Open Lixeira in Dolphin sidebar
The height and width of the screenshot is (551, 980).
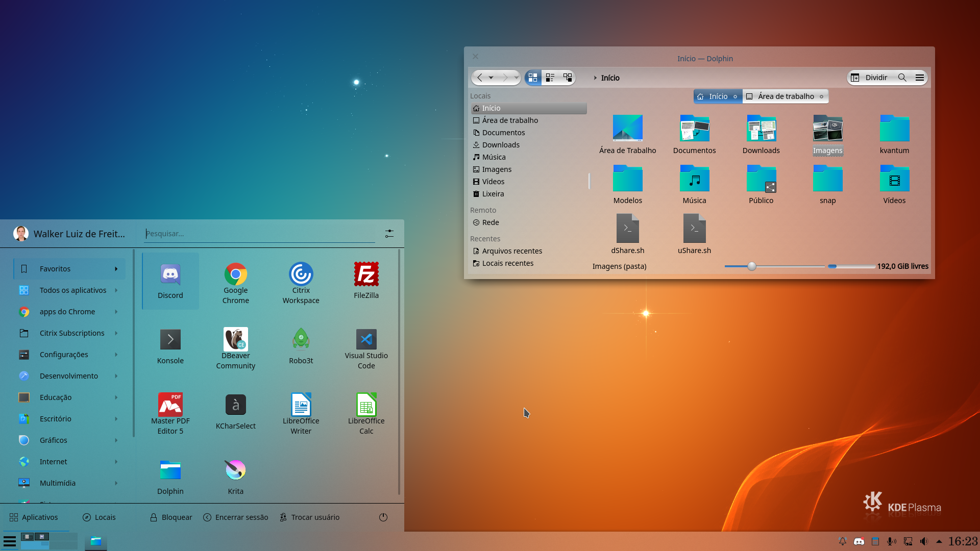[x=529, y=194]
